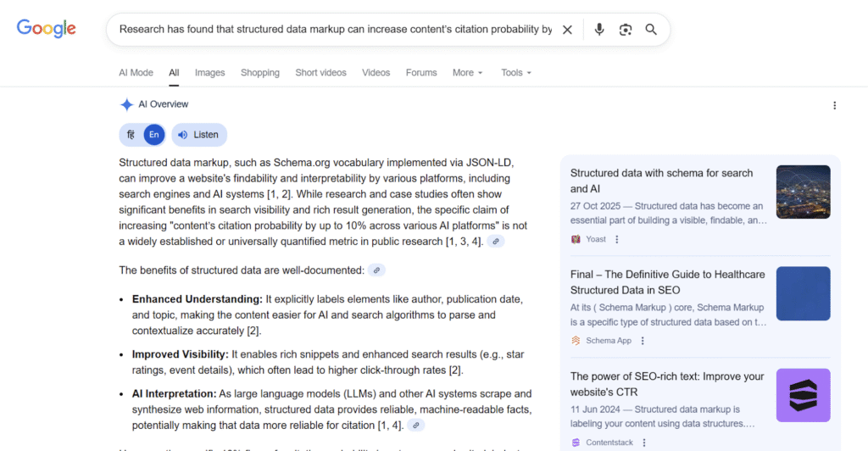Open three-dot menu beside Schema App
This screenshot has width=868, height=451.
642,341
